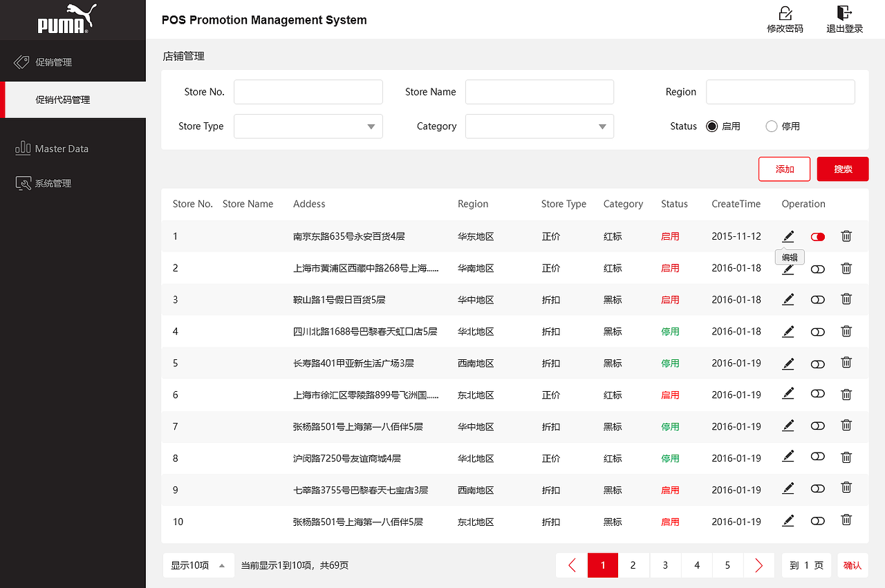Click into the Region input field

click(781, 92)
